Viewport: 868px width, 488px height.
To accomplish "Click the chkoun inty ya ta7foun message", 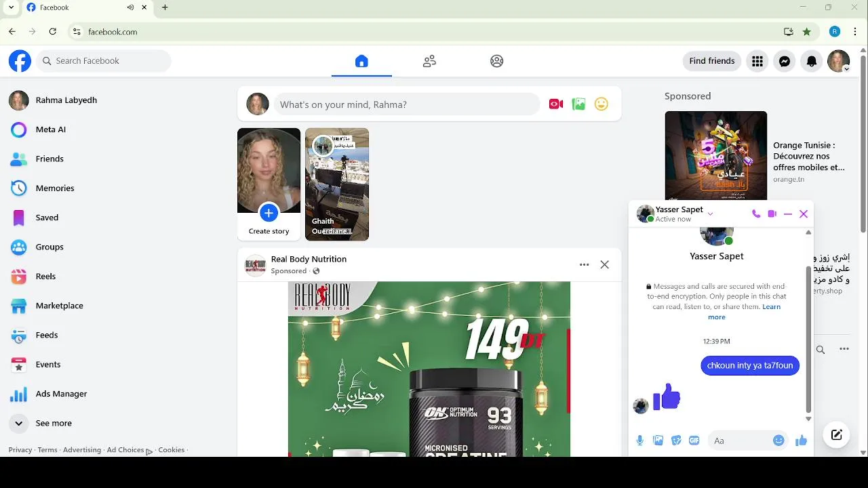I will pos(750,365).
